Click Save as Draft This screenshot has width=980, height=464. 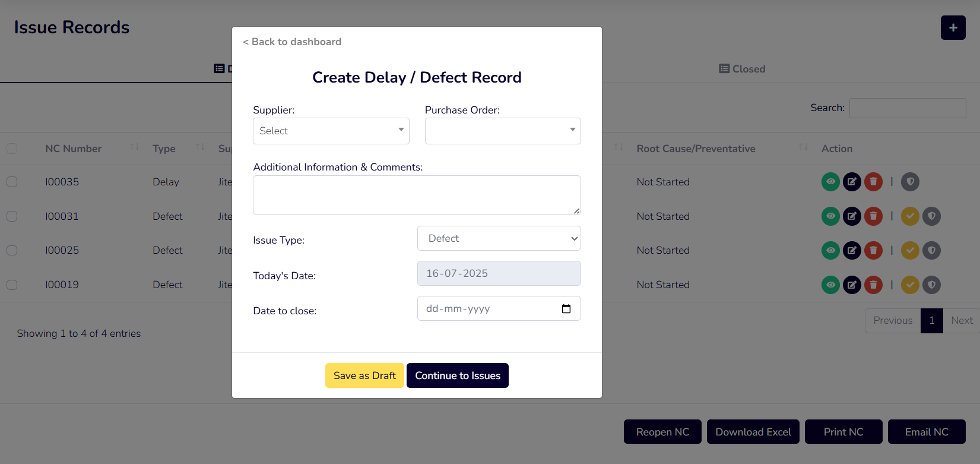(x=364, y=375)
